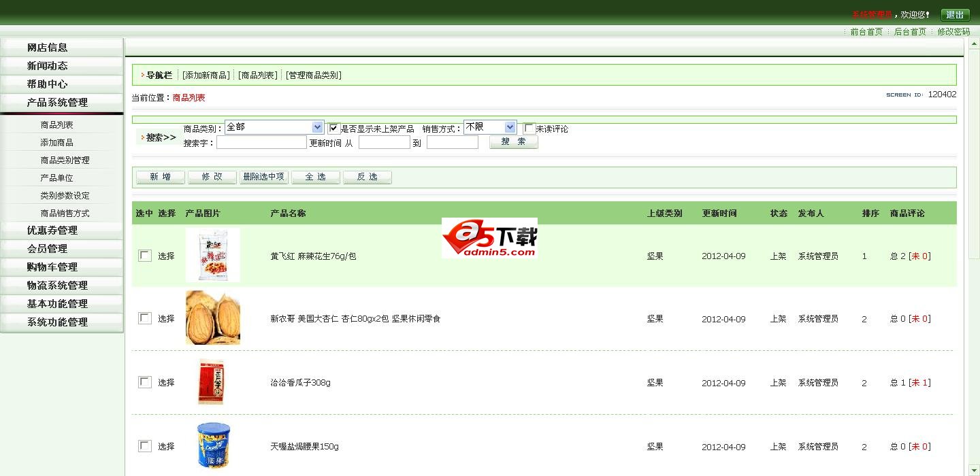The width and height of the screenshot is (980, 476).
Task: Click the 洽洽香瓜子 product picture
Action: tap(210, 381)
